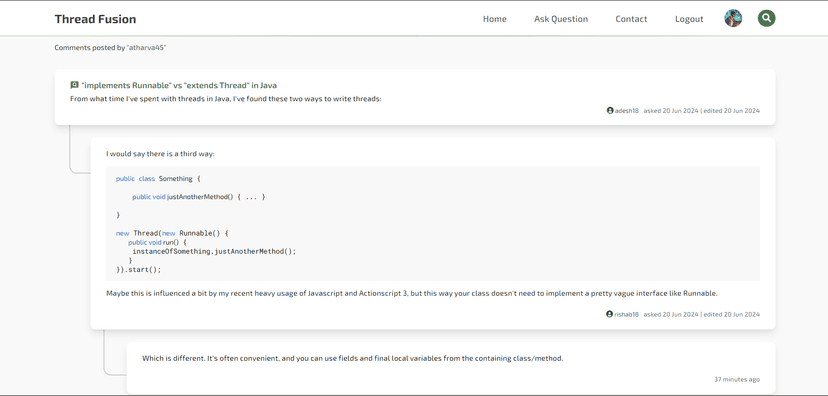828x396 pixels.
Task: Click the "I would say there is a third way:" text
Action: click(160, 154)
